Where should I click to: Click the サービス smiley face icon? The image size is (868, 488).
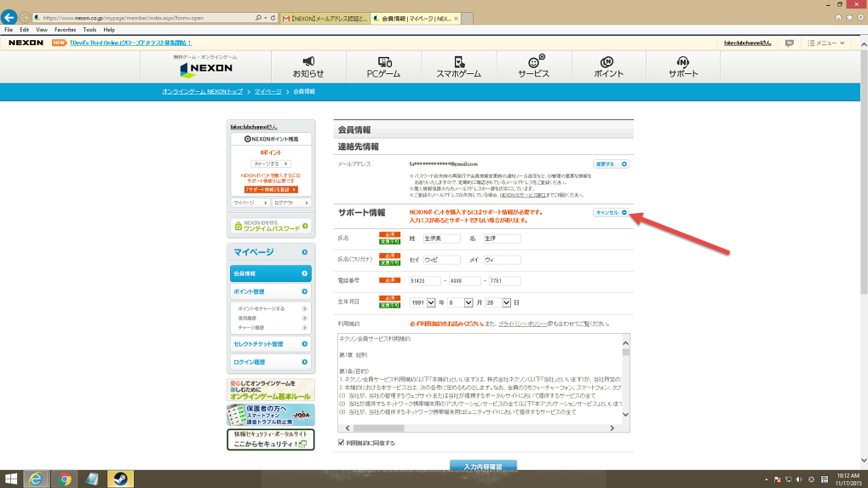click(x=534, y=61)
